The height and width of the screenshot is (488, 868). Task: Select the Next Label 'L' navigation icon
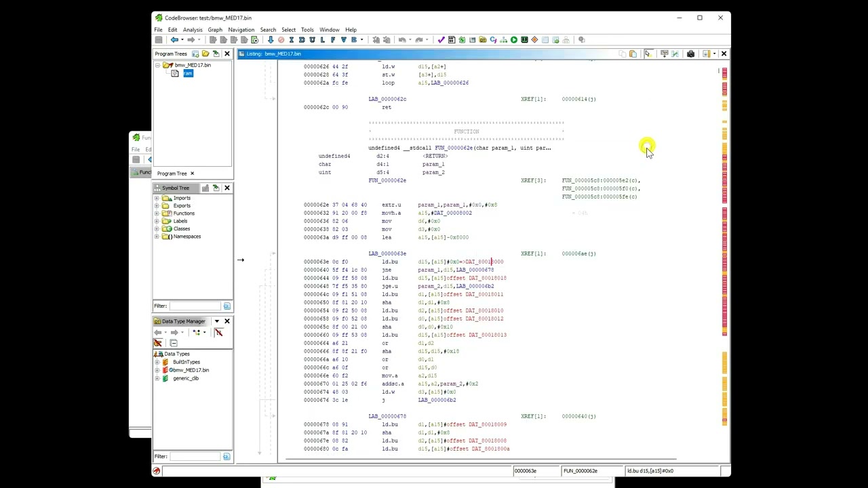pyautogui.click(x=322, y=40)
